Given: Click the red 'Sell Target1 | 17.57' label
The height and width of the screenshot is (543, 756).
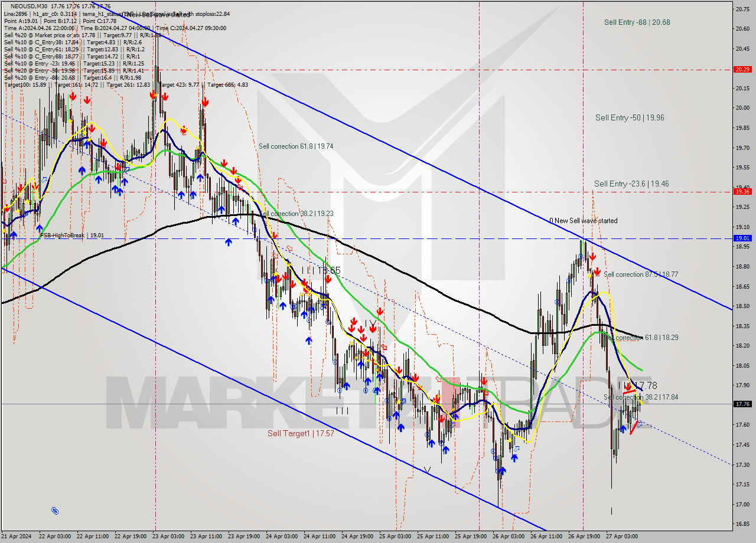Looking at the screenshot, I should [301, 433].
